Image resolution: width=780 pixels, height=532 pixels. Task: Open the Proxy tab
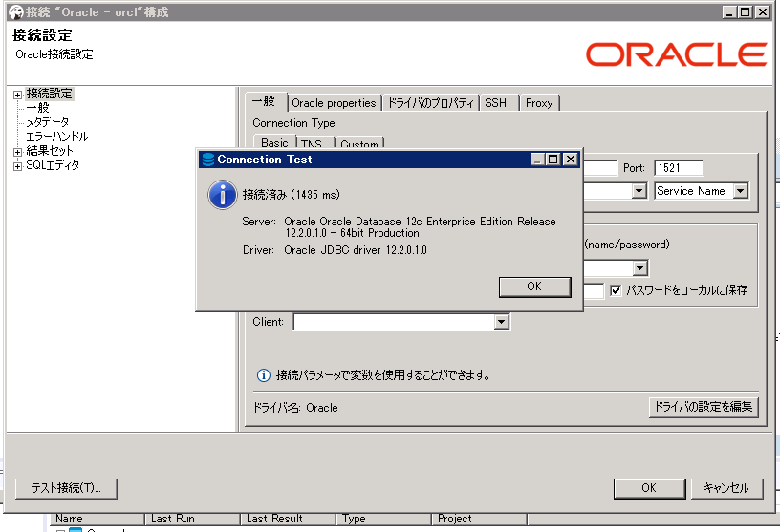point(539,103)
